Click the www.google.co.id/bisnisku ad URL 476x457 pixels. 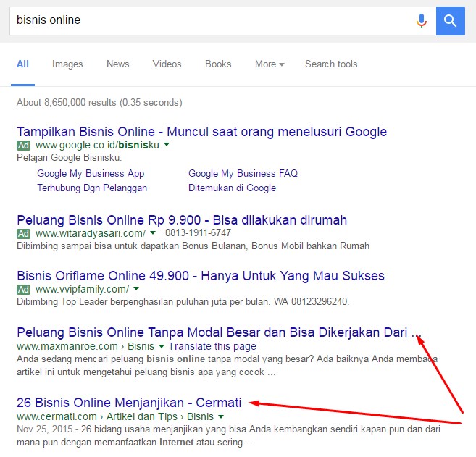[97, 146]
